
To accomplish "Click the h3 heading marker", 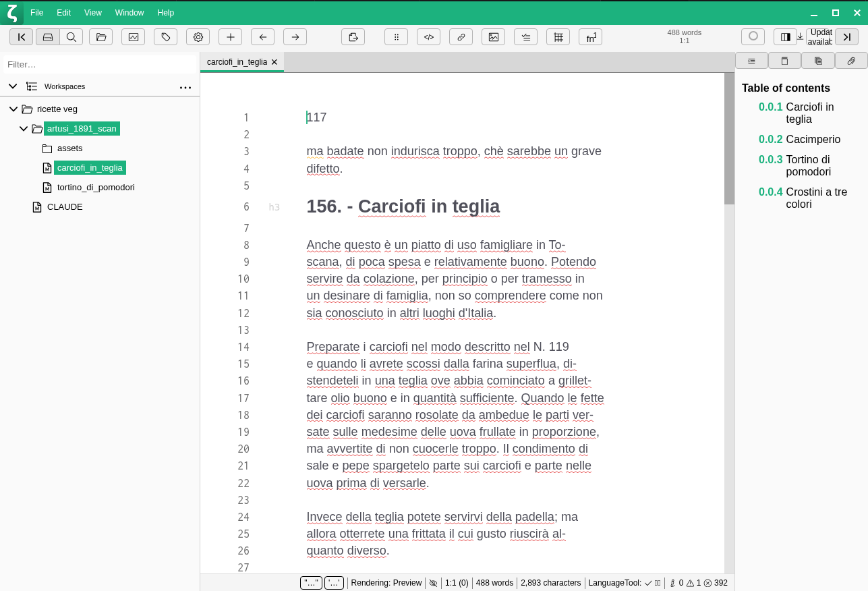I will point(274,207).
